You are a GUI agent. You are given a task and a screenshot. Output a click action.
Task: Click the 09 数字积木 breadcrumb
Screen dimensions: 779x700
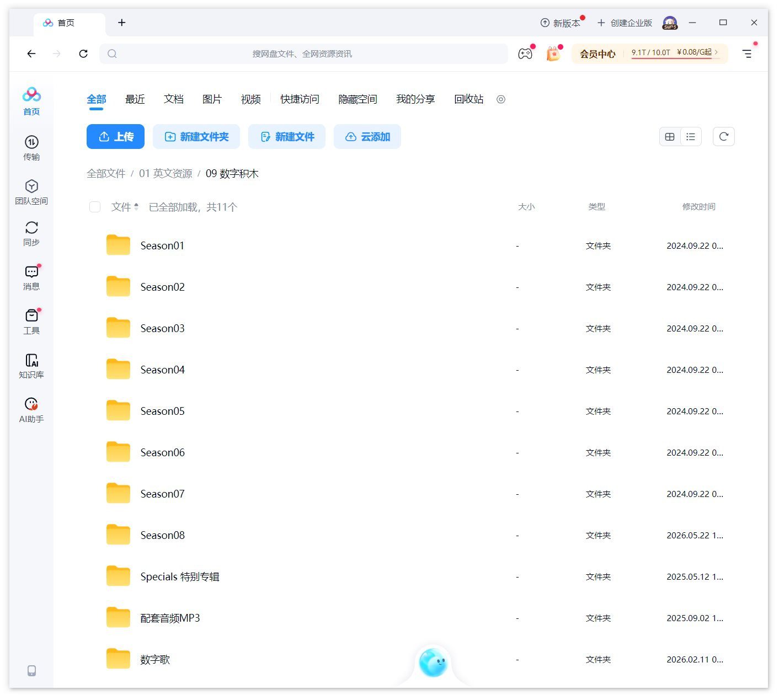pos(232,174)
